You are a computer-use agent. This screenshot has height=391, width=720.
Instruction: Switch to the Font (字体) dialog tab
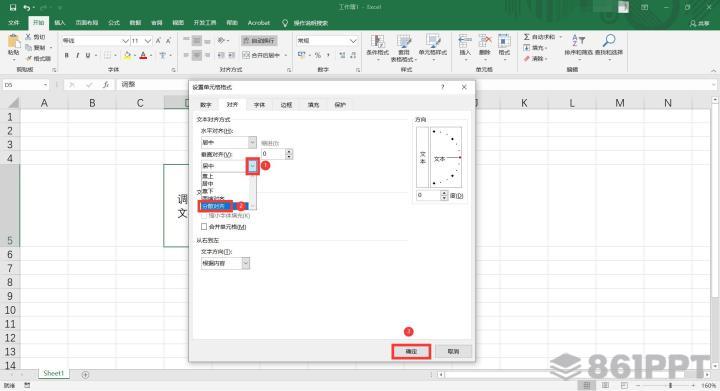click(x=259, y=105)
